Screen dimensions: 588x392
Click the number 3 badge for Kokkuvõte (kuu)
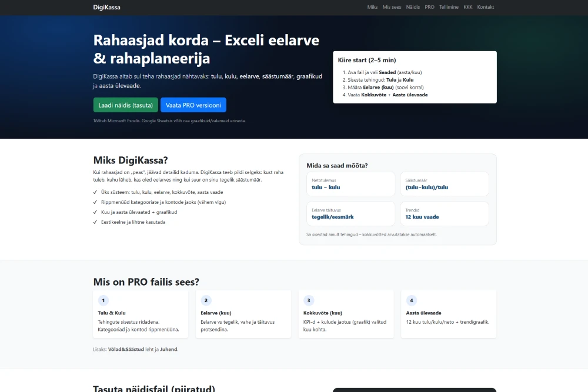pyautogui.click(x=309, y=300)
